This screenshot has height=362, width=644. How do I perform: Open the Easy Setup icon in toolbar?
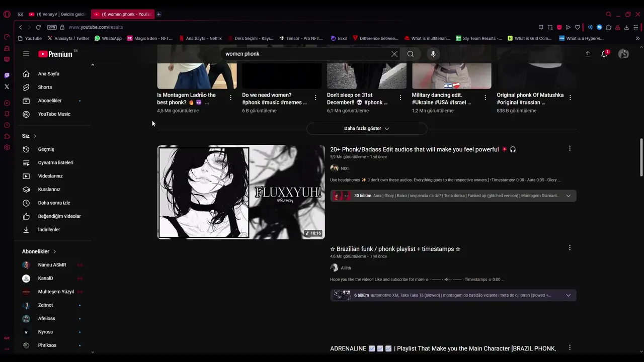636,27
